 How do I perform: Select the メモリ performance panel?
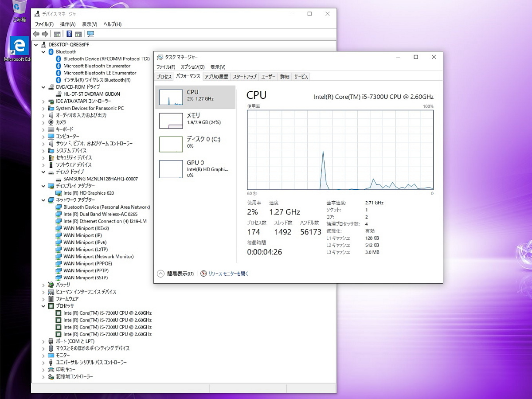[196, 121]
